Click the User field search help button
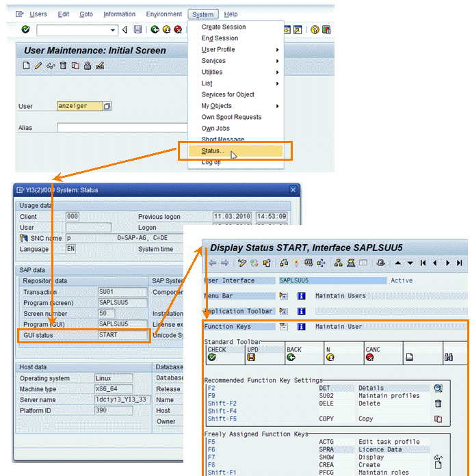The height and width of the screenshot is (476, 472). pyautogui.click(x=107, y=106)
